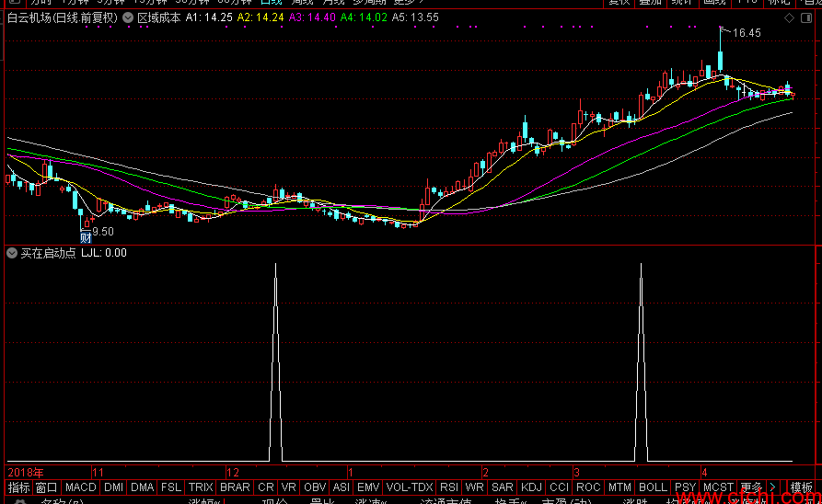Viewport: 822px width, 504px height.
Task: Switch to the CCI indicator
Action: (560, 487)
